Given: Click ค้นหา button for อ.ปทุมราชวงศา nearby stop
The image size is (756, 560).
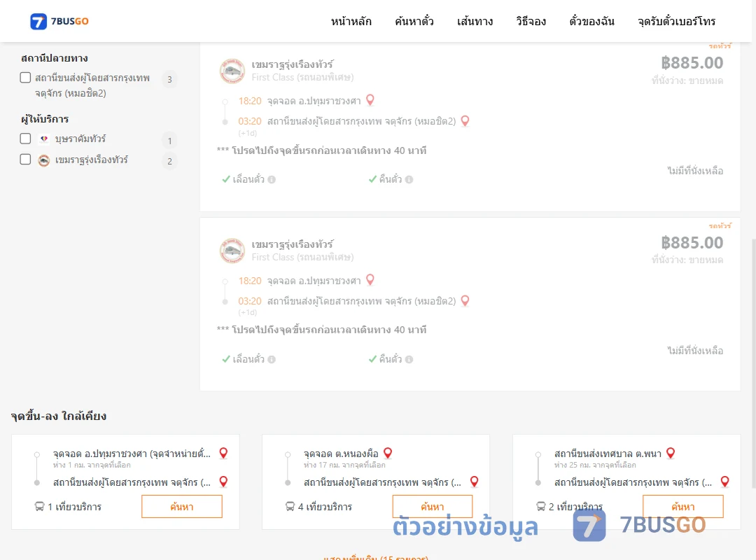Looking at the screenshot, I should pyautogui.click(x=182, y=507).
